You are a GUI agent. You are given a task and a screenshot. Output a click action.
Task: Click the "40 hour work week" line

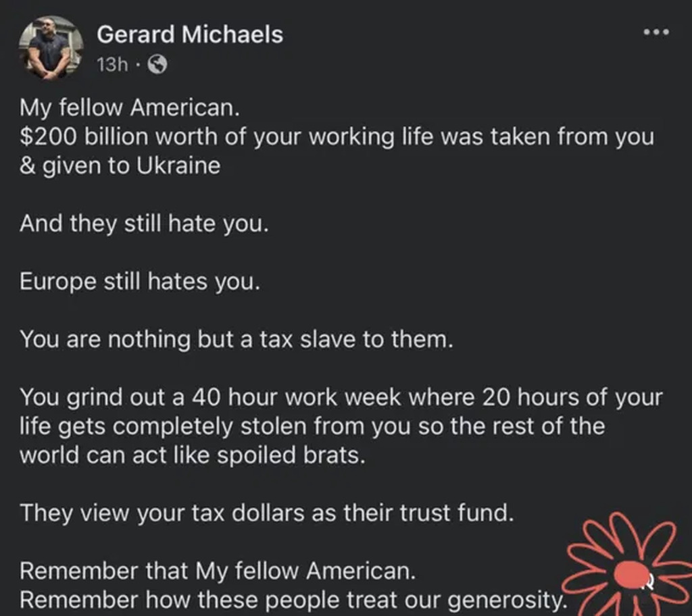[341, 397]
